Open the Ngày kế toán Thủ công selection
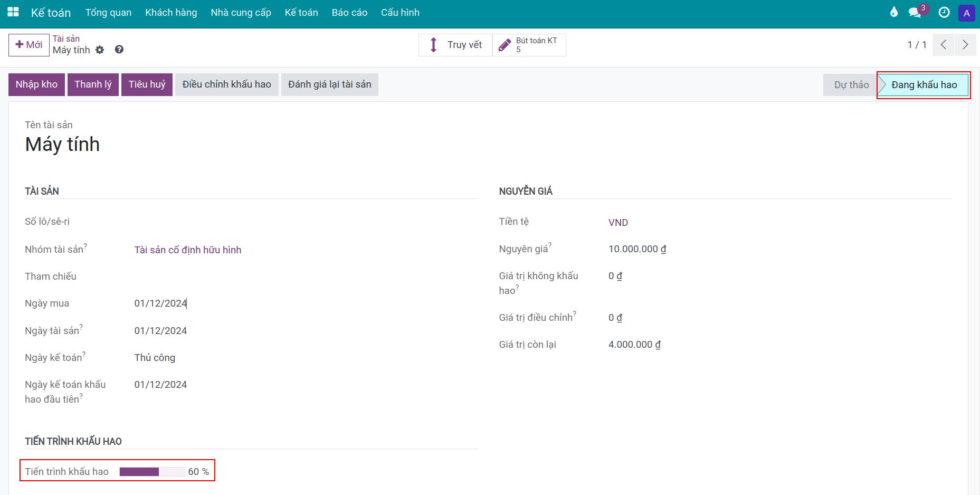980x495 pixels. click(x=155, y=358)
